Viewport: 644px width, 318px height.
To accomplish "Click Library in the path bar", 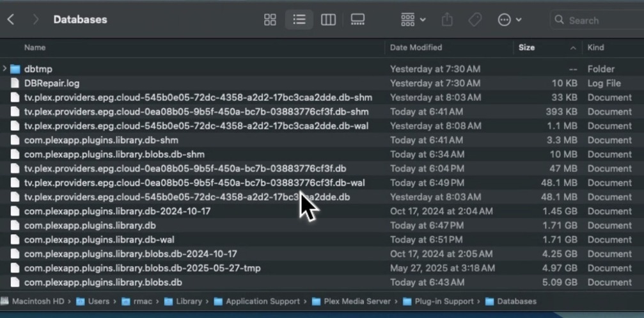I will pyautogui.click(x=183, y=301).
